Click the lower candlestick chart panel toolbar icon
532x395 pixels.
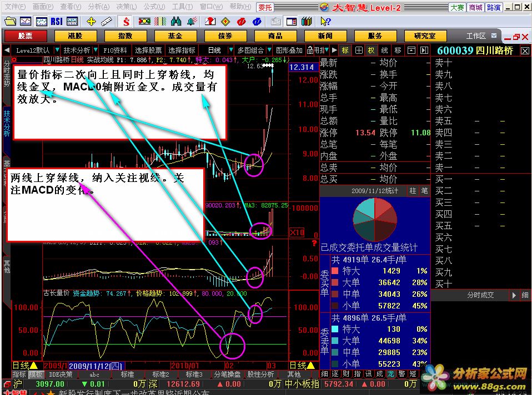point(72,22)
